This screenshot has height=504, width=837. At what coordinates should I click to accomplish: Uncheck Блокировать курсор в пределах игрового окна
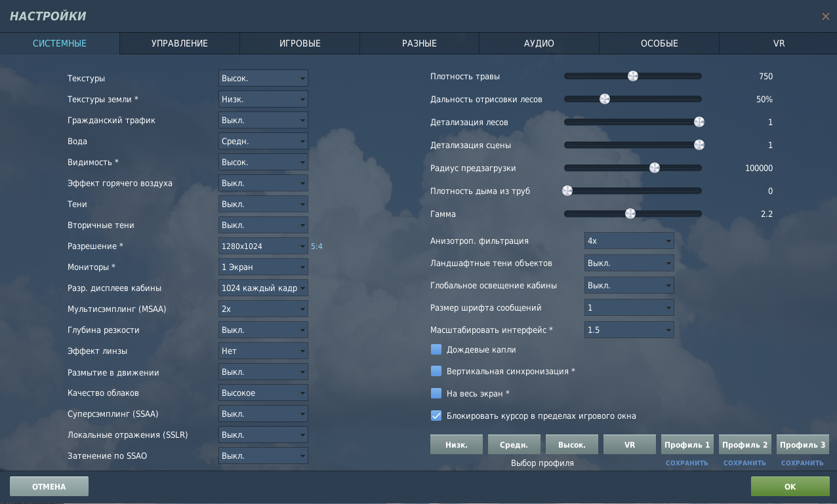click(x=436, y=416)
